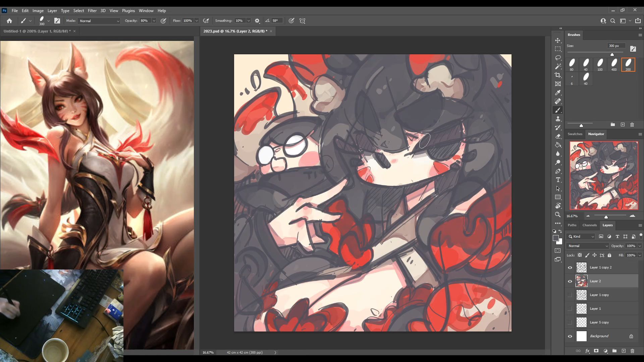644x362 pixels.
Task: Open brush settings gear for smoothing options
Action: point(257,21)
